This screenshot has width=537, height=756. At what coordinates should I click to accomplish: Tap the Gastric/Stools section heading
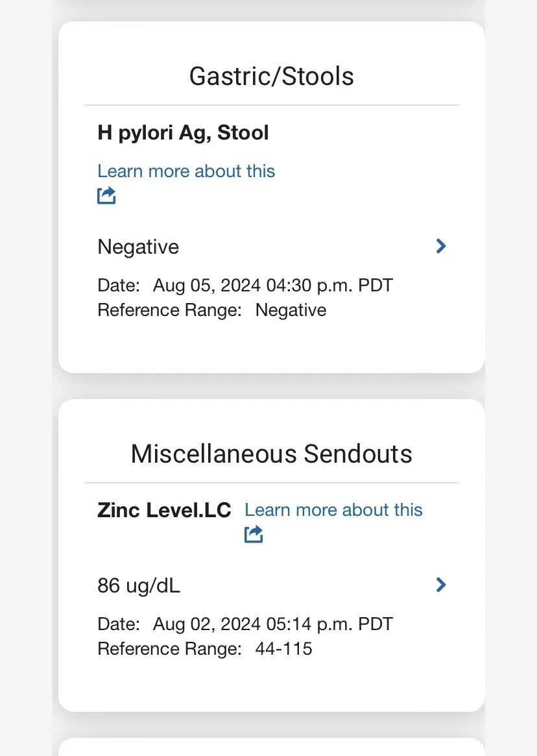(271, 76)
